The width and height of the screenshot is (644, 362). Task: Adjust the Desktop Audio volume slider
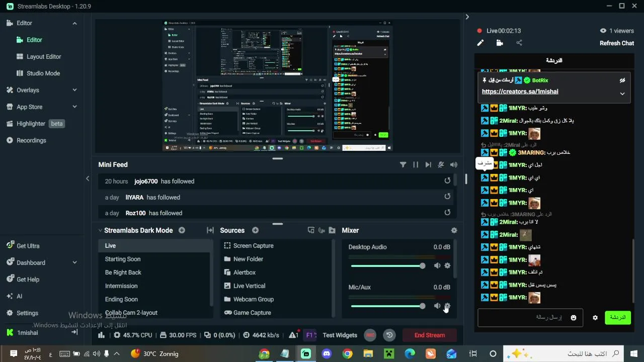[x=388, y=265]
